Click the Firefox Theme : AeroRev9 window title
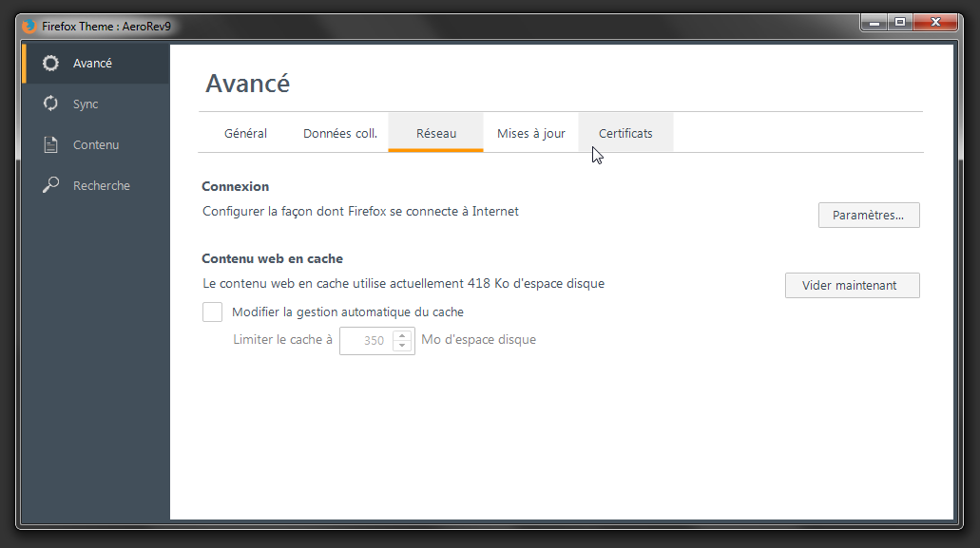Screen dimensions: 980x548 [106, 26]
